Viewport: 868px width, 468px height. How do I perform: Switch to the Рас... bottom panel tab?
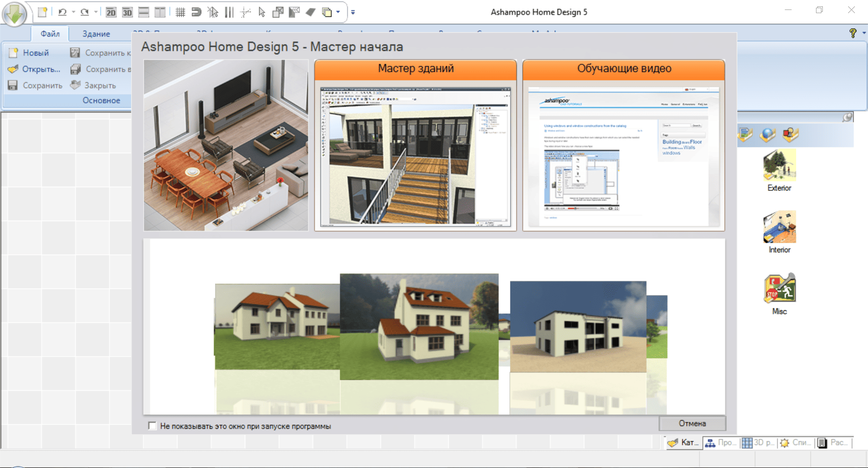[x=834, y=443]
